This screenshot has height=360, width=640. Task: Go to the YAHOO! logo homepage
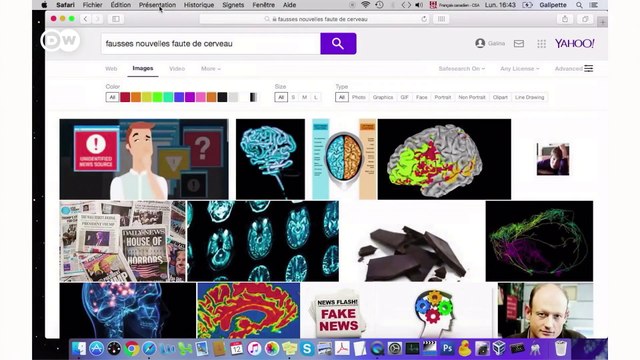(x=574, y=43)
